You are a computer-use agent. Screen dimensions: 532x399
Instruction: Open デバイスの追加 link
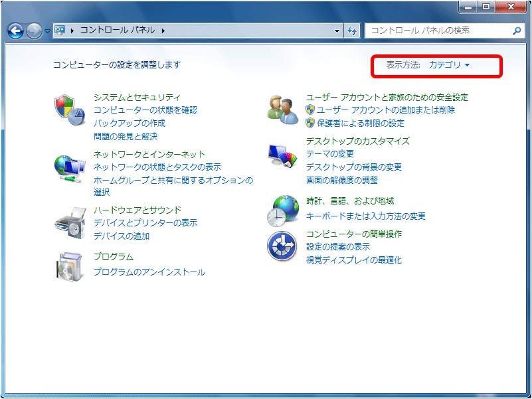pos(122,236)
